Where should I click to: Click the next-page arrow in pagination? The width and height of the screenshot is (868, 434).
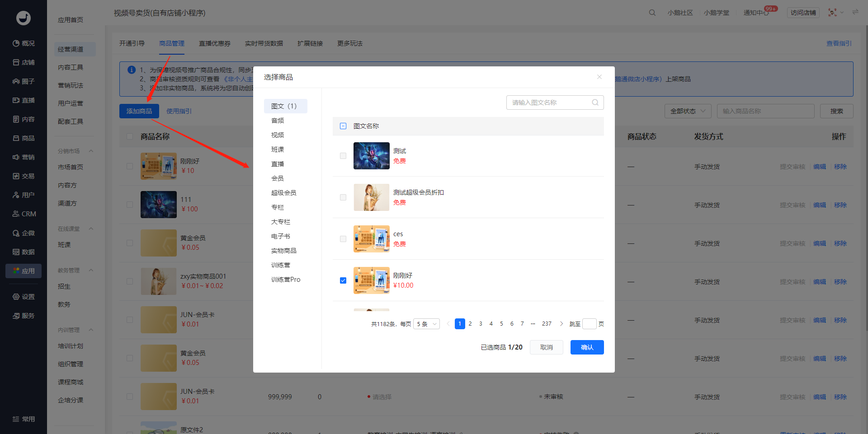[561, 324]
